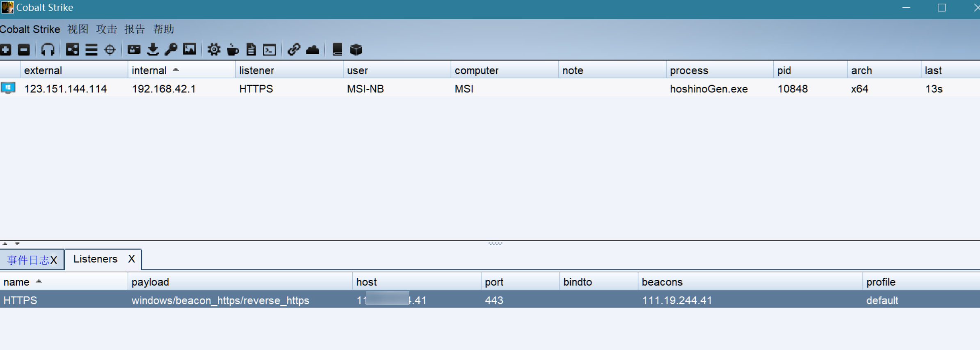Open the 帮助 menu
Viewport: 980px width, 350px height.
pyautogui.click(x=164, y=29)
